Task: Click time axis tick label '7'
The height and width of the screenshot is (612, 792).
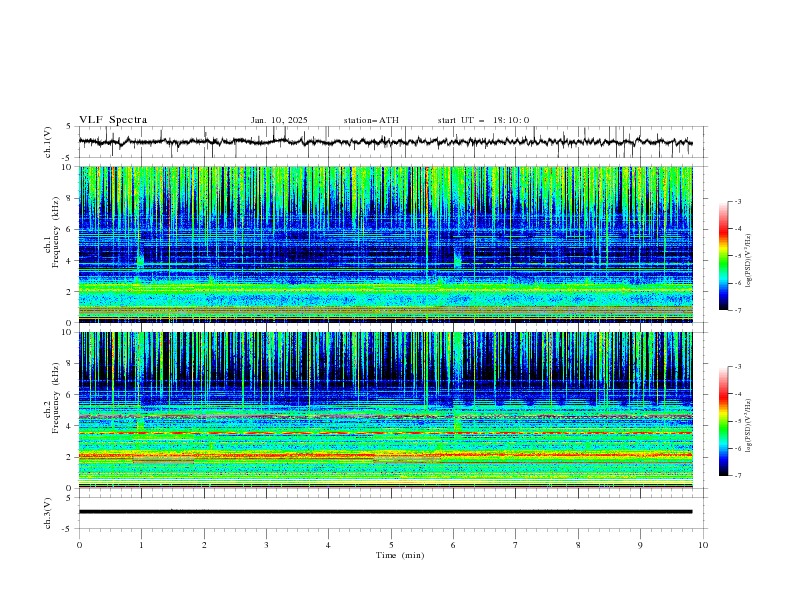Action: [x=516, y=545]
